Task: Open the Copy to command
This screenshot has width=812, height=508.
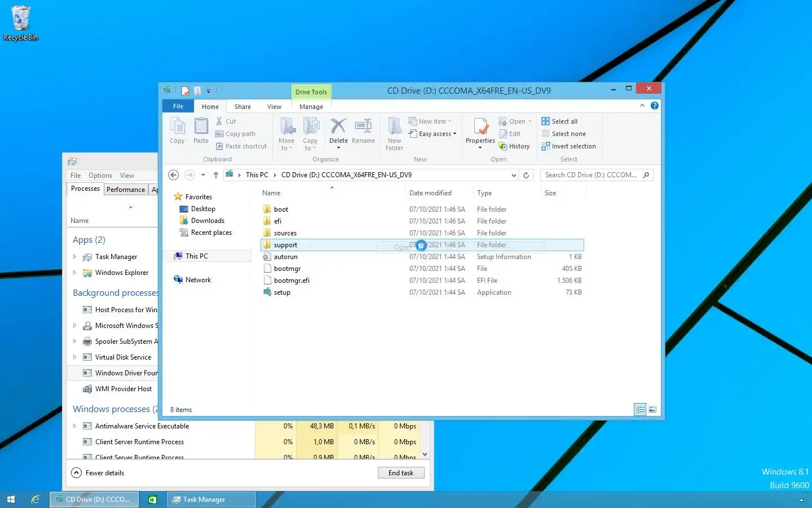Action: [x=310, y=134]
